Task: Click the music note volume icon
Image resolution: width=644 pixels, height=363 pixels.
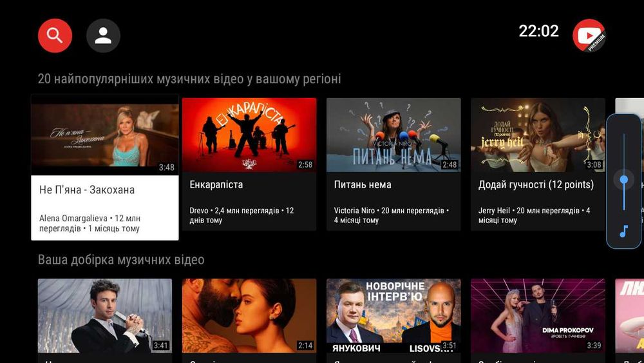Action: tap(624, 231)
